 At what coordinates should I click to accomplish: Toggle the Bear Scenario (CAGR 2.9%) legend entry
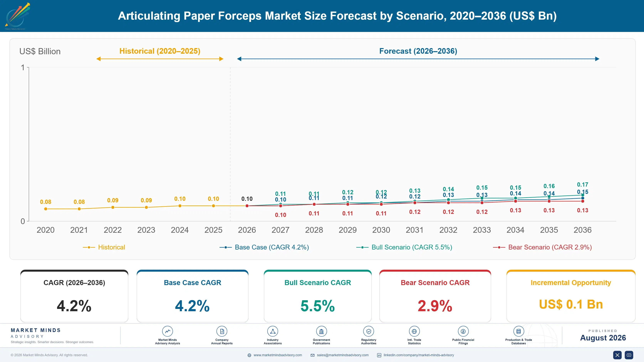point(542,247)
